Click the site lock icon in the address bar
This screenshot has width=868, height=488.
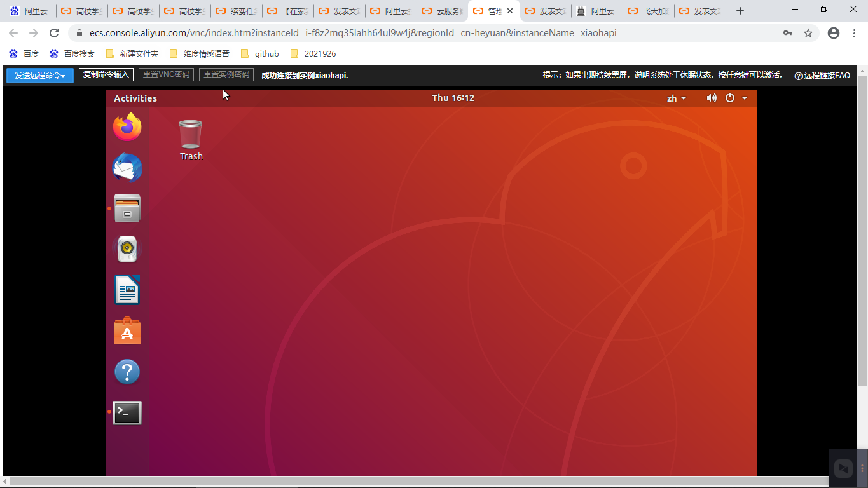pos(79,33)
